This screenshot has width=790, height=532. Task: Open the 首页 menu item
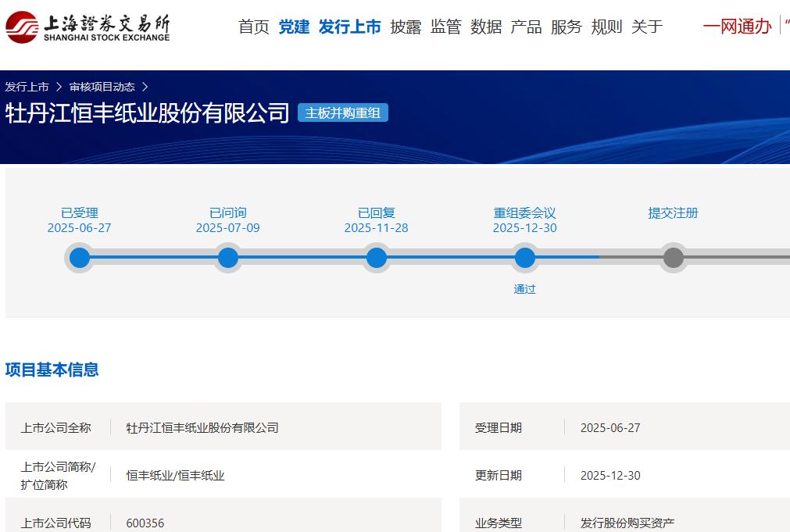(x=254, y=27)
